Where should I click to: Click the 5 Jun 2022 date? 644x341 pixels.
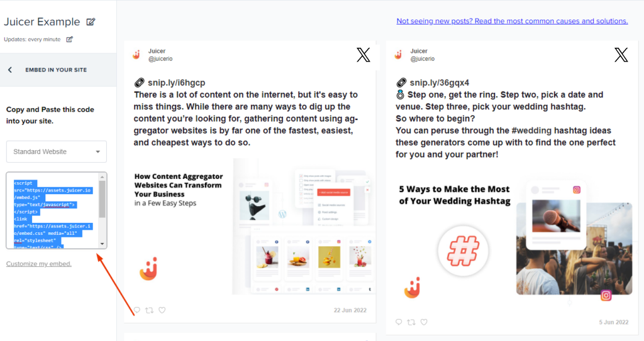614,322
